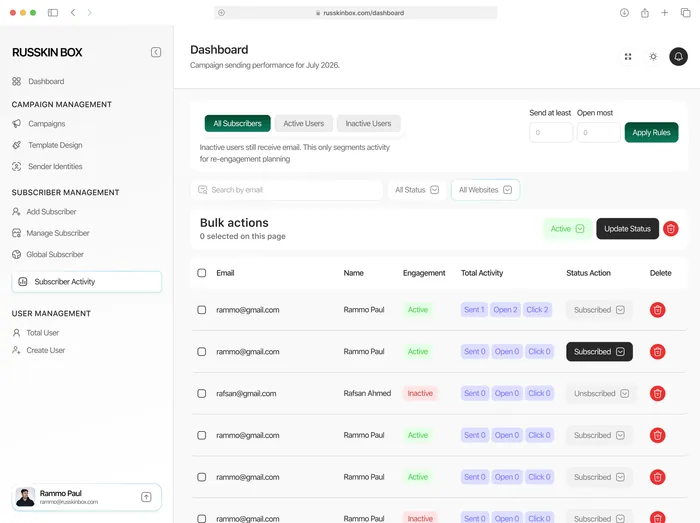
Task: Click upload arrow icon on profile card
Action: click(146, 497)
